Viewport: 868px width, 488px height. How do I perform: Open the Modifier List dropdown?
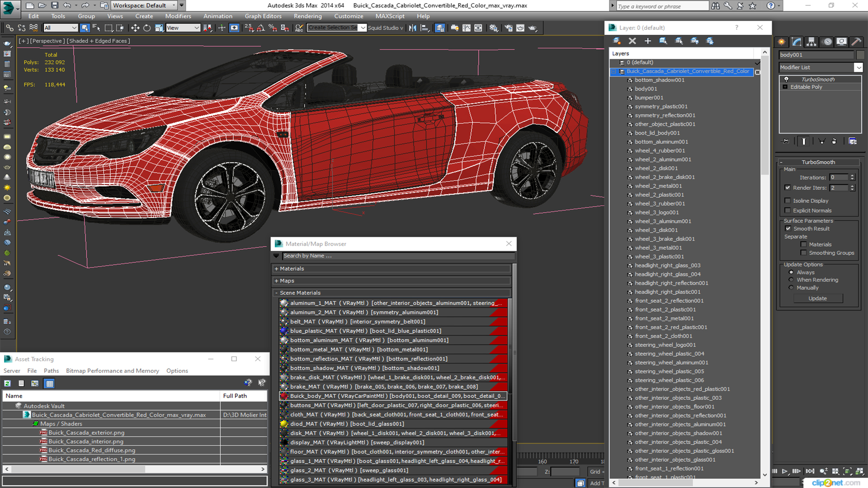[859, 67]
